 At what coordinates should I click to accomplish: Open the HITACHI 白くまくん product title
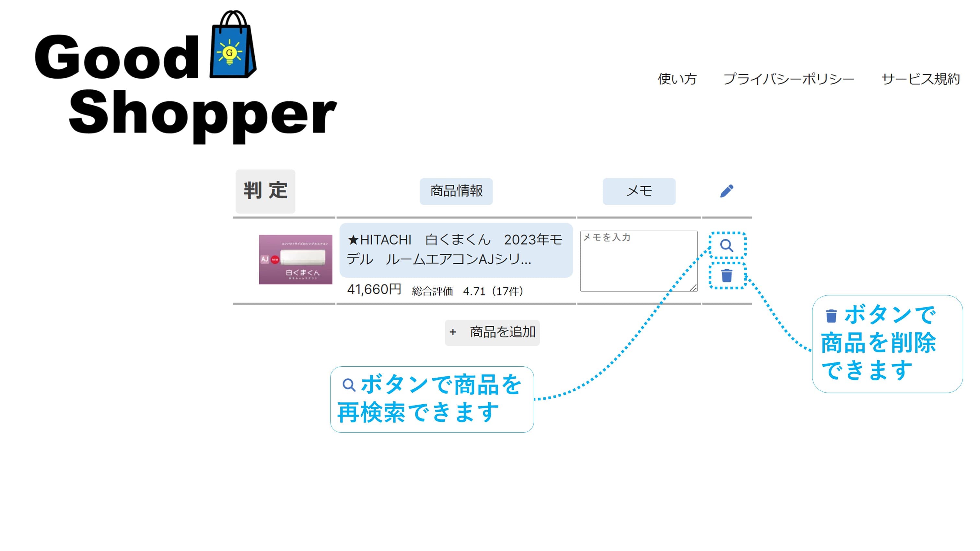456,250
